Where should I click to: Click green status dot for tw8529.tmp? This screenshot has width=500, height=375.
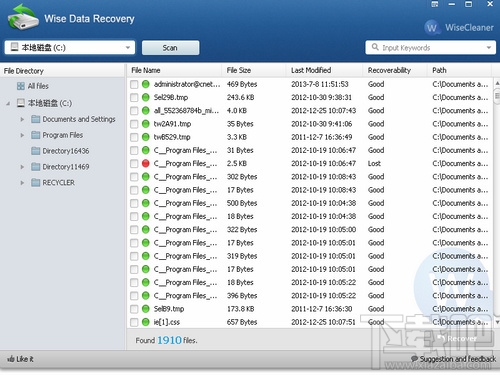tap(145, 137)
